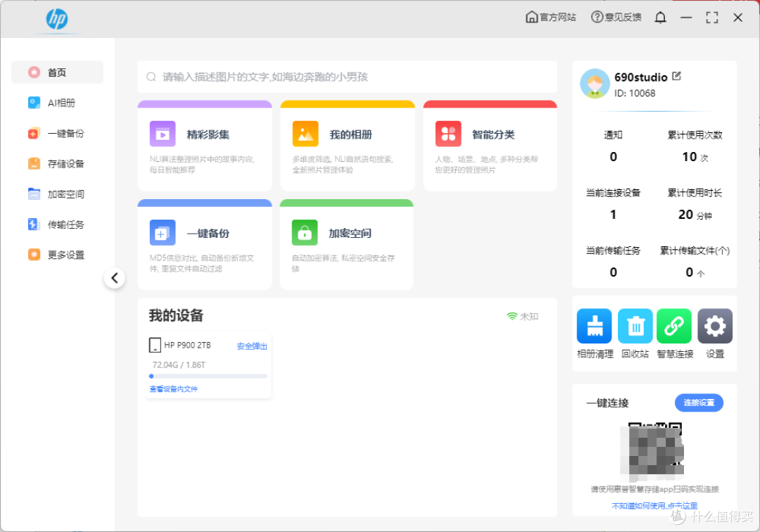Click the ID: 10068 text
The image size is (760, 532).
[x=635, y=93]
